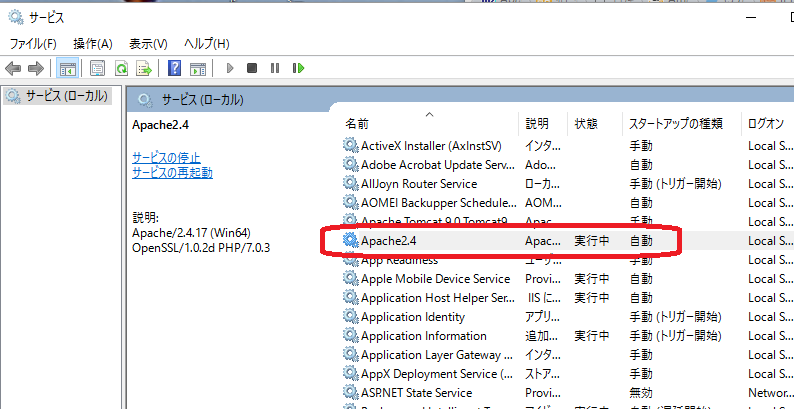Image resolution: width=798 pixels, height=414 pixels.
Task: Click the gear icon beside ActiveX Installer
Action: coord(350,145)
